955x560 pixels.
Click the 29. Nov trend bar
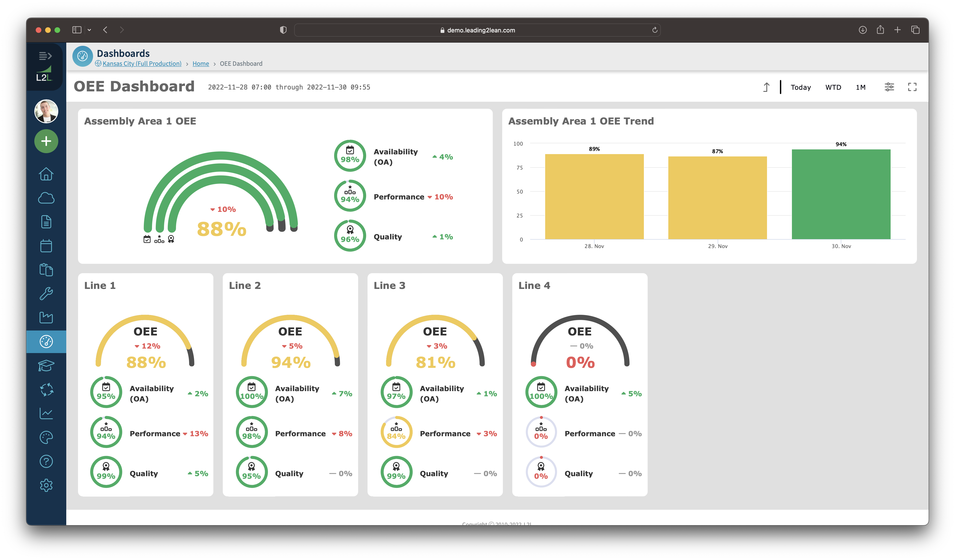(717, 198)
